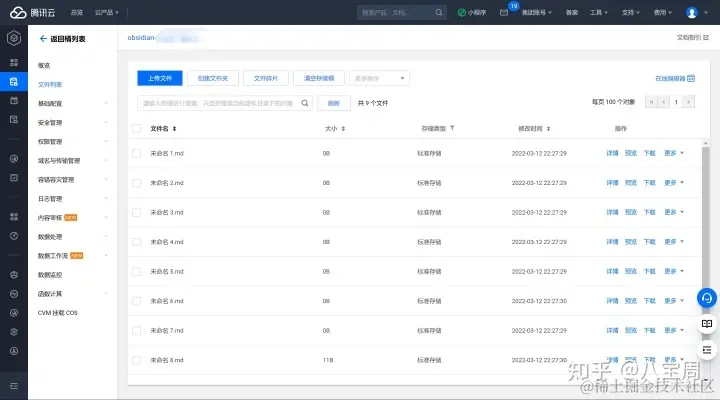Open CVM 挂载 COS in the side menu

coord(57,313)
